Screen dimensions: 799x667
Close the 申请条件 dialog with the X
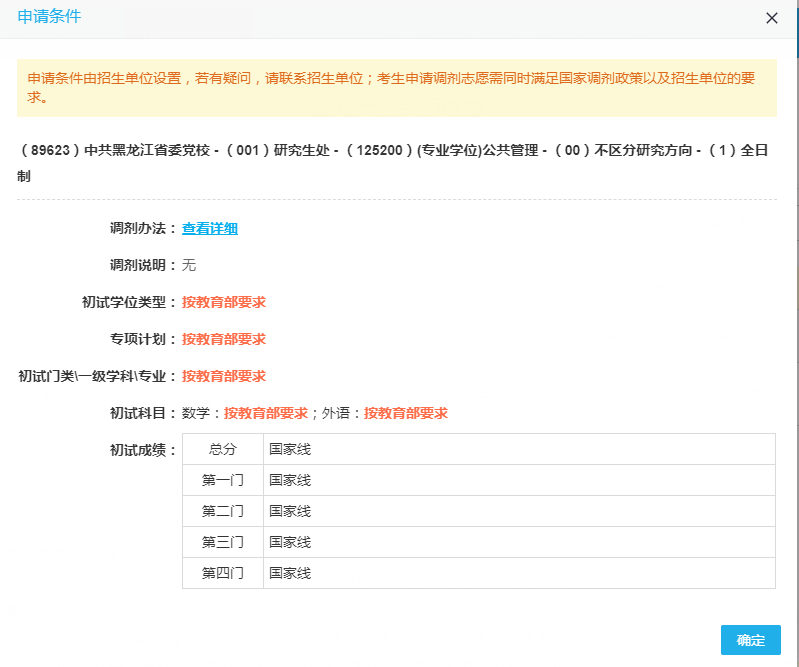click(x=771, y=18)
